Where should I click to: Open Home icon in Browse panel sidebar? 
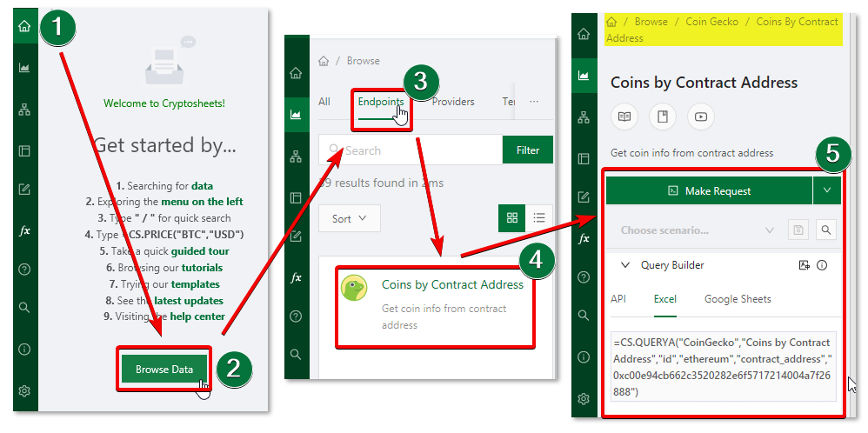297,73
